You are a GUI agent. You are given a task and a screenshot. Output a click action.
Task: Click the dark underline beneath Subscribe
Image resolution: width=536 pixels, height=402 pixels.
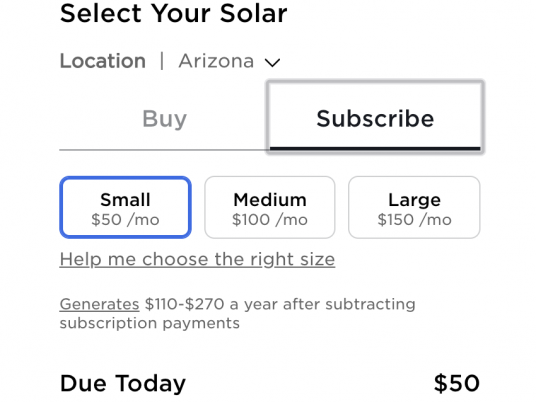375,149
